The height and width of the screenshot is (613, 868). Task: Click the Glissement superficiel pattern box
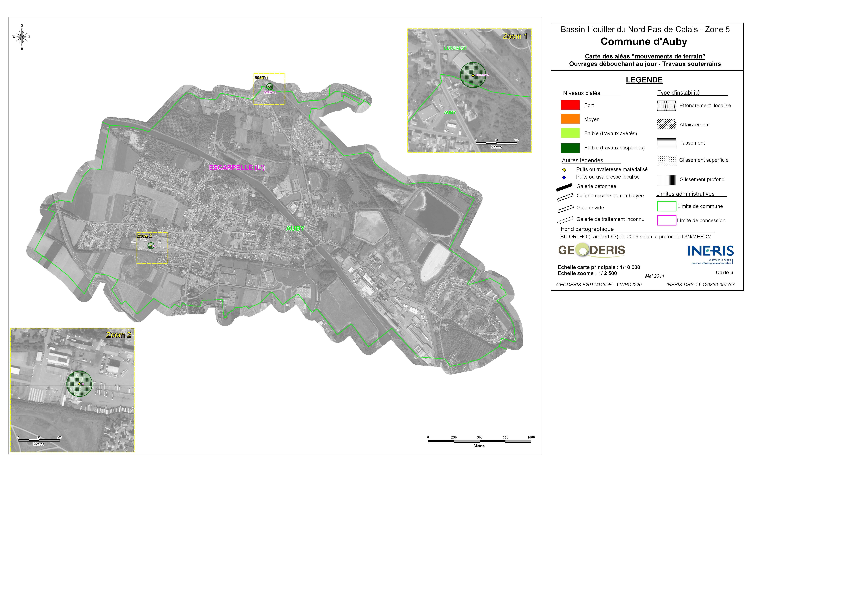[x=666, y=161]
